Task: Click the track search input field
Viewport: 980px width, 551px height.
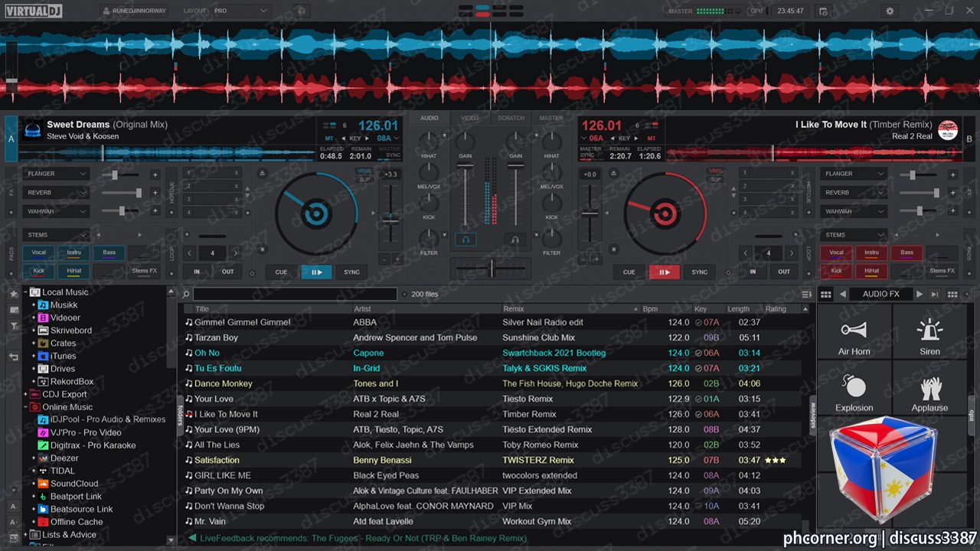Action: tap(295, 294)
